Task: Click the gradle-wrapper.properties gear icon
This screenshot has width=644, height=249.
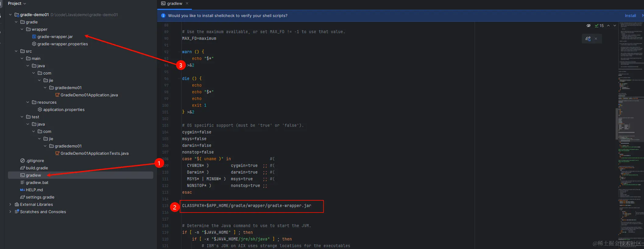Action: pyautogui.click(x=34, y=44)
